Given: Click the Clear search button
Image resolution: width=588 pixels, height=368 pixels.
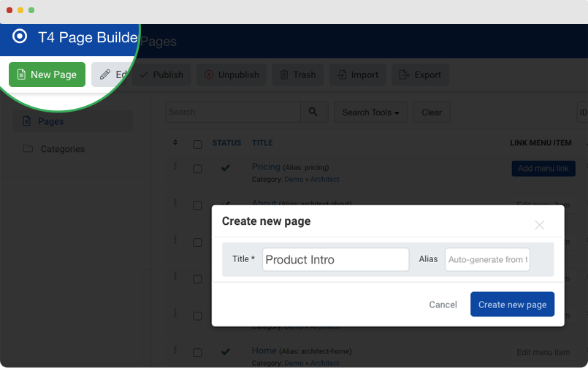Looking at the screenshot, I should pyautogui.click(x=432, y=112).
